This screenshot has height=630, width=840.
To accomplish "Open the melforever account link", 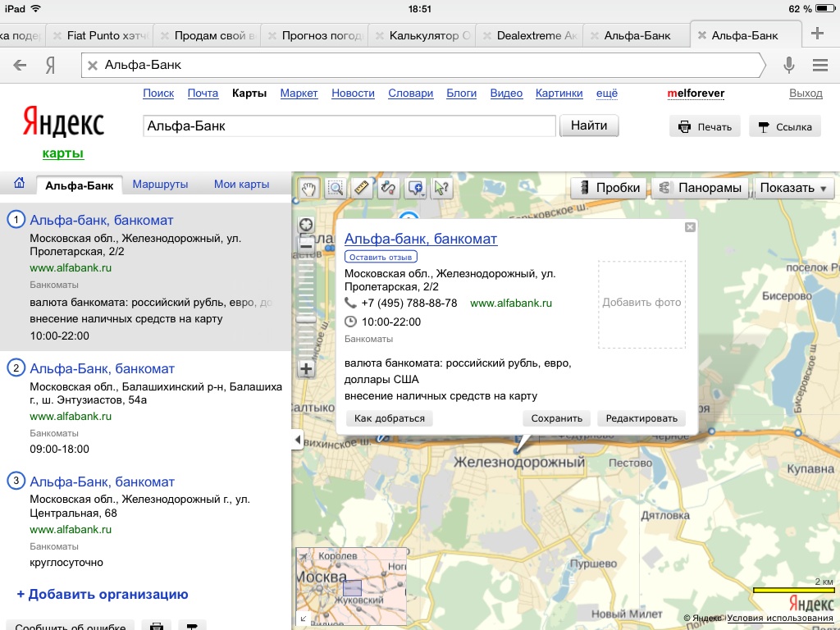I will (696, 94).
